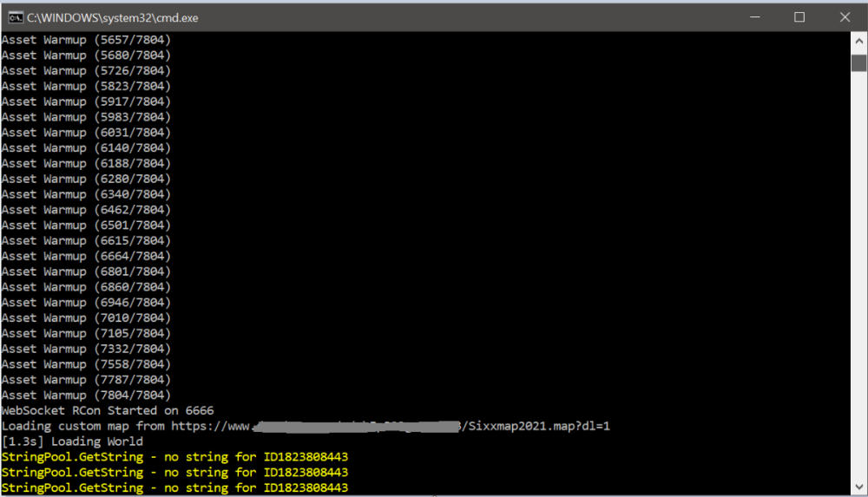Viewport: 868px width, 497px height.
Task: Click the cmd.exe icon in title bar
Action: tap(14, 16)
